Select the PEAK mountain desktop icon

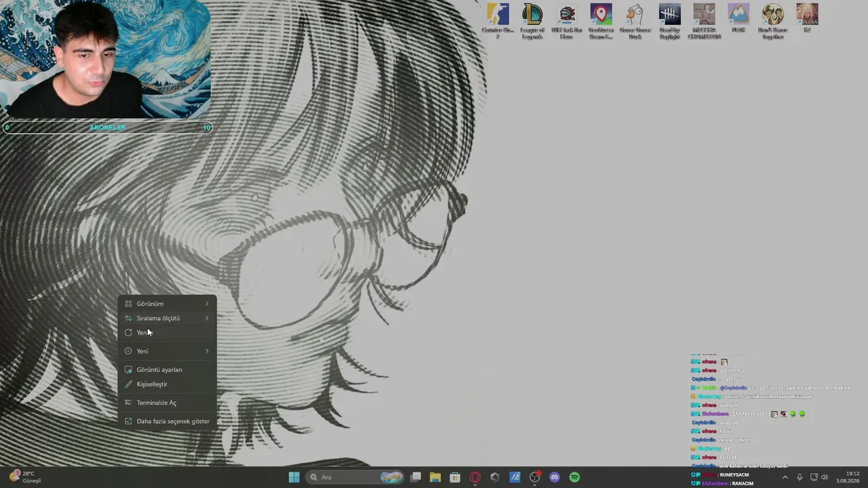click(x=738, y=18)
